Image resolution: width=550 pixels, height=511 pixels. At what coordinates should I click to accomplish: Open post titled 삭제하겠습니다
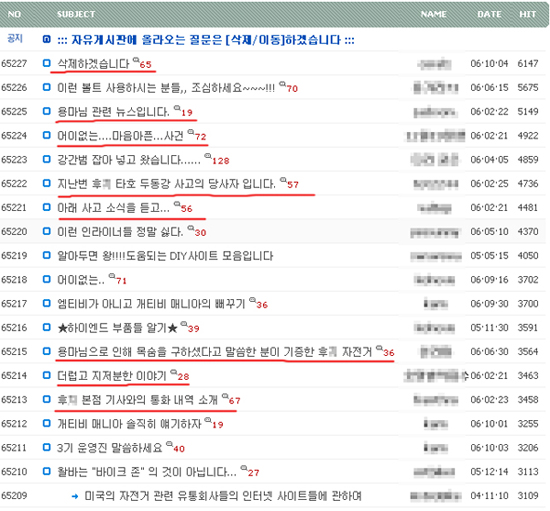point(93,63)
